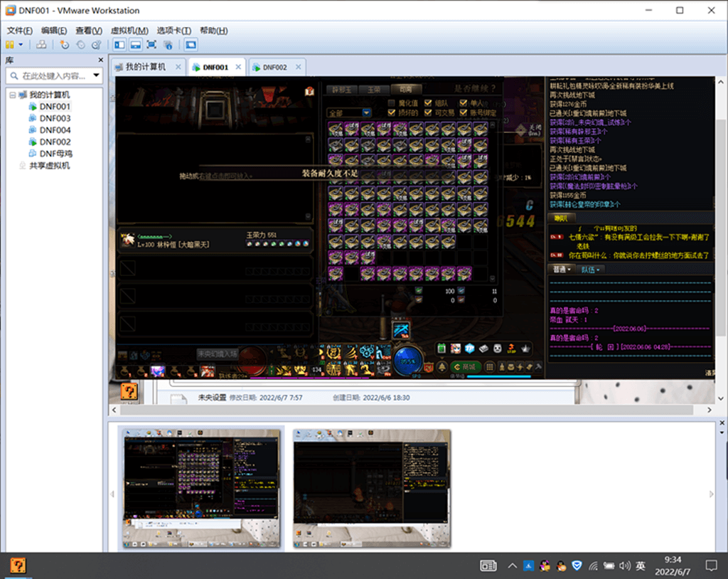Toggle the 单人 checkbox in inventory
Screen dimensions: 728x579
coord(464,103)
